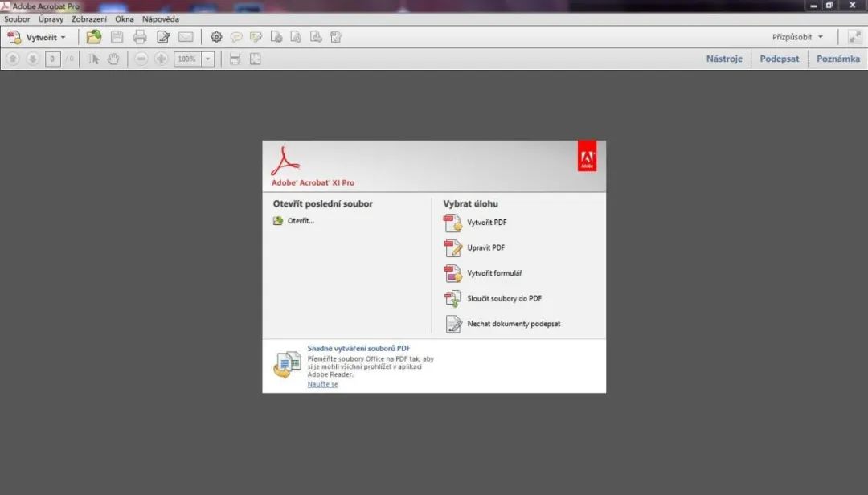The image size is (868, 495).
Task: Click the sticky note comment icon
Action: coord(236,36)
